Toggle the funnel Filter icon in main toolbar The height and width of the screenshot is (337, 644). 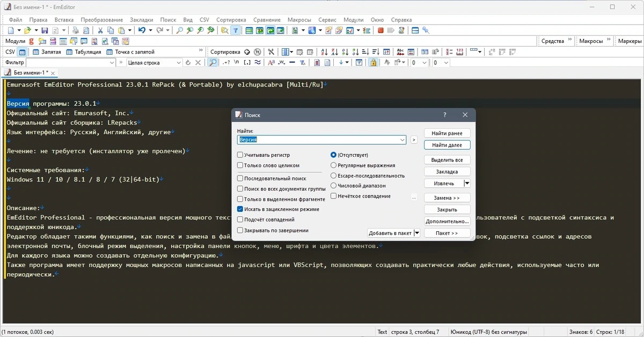click(x=235, y=31)
